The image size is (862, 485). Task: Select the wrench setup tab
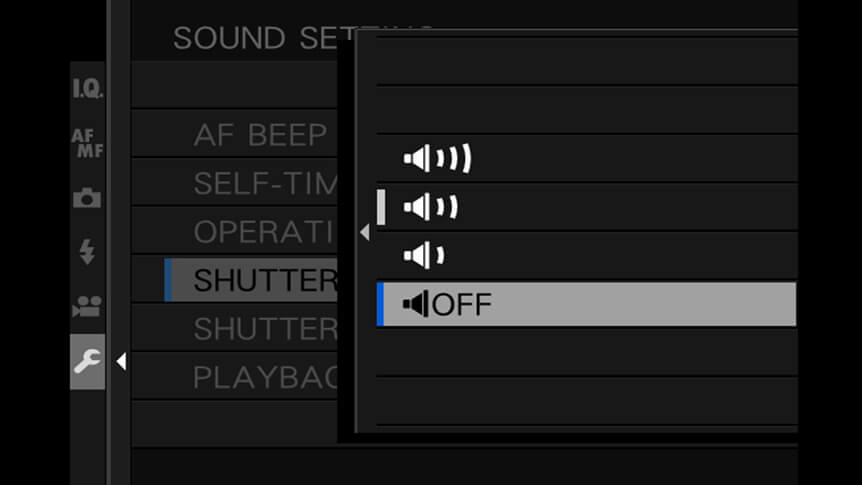coord(87,361)
